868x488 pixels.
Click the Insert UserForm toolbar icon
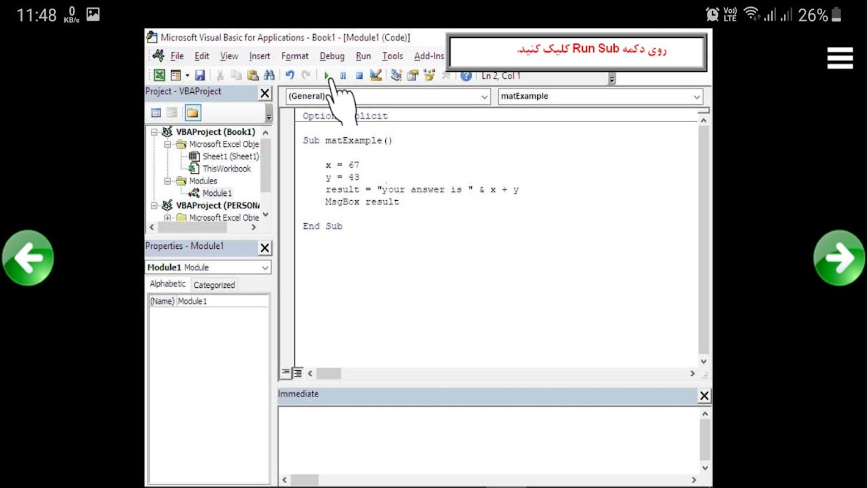coord(176,76)
